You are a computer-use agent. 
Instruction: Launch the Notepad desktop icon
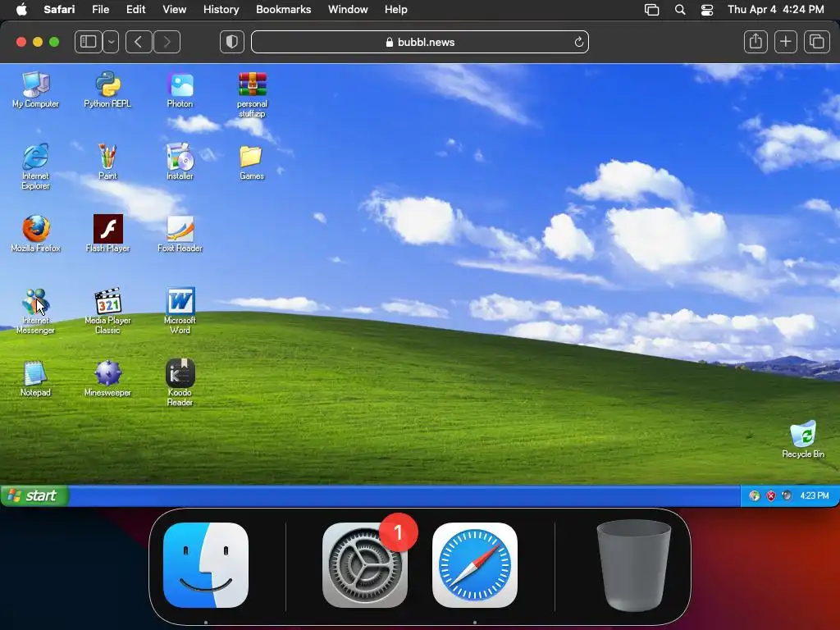[36, 378]
